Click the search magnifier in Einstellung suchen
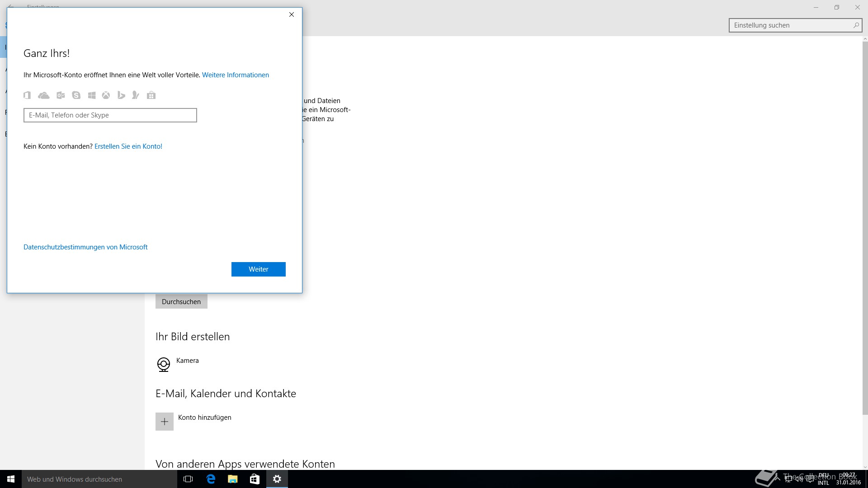Image resolution: width=868 pixels, height=488 pixels. point(856,25)
